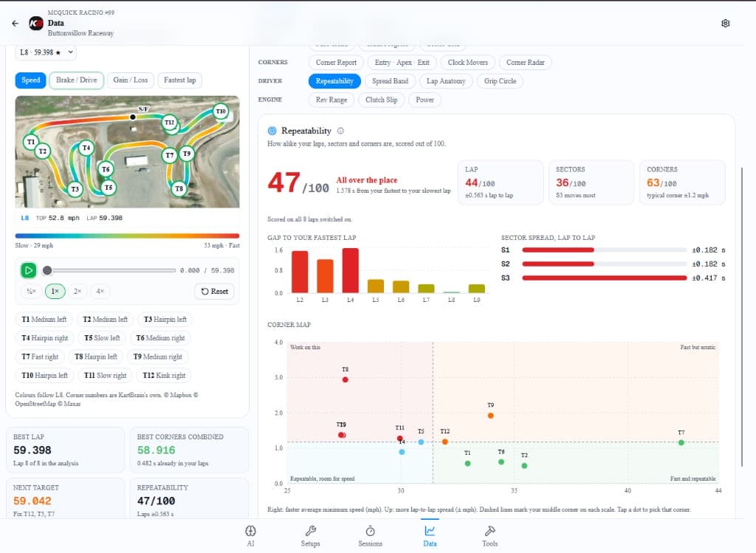Click the Repeatability info icon
The image size is (756, 553).
click(x=340, y=131)
